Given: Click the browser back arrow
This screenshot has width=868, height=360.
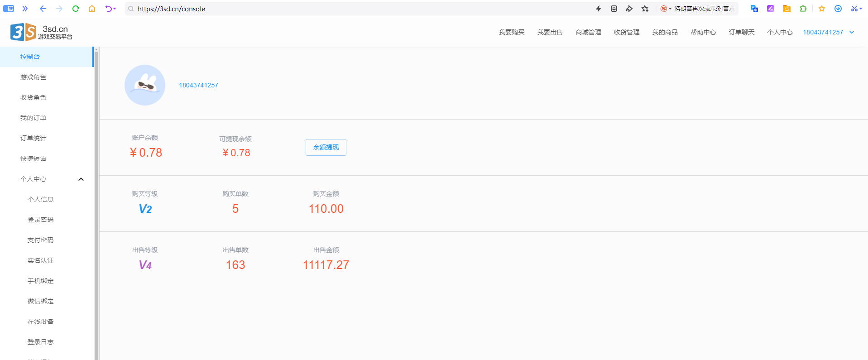Looking at the screenshot, I should (x=43, y=9).
